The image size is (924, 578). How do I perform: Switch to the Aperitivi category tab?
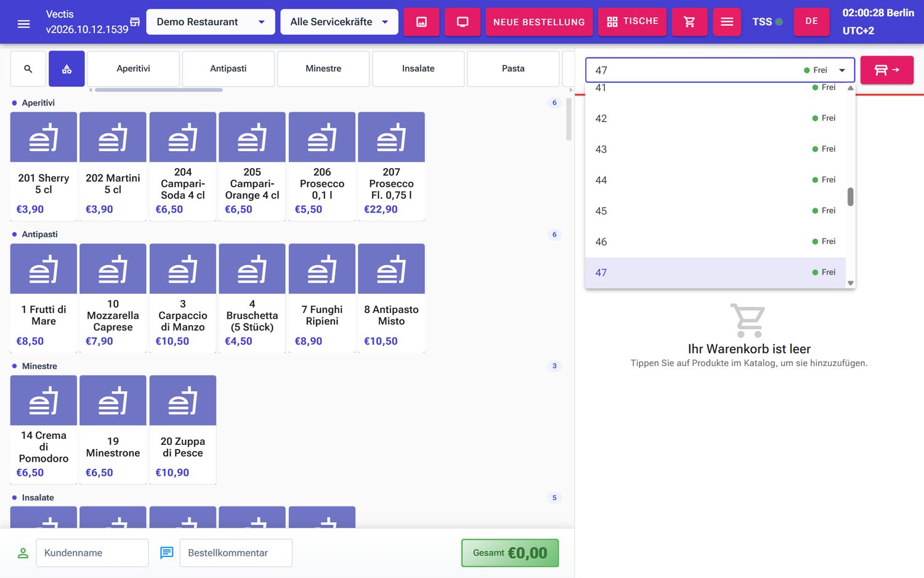pyautogui.click(x=134, y=69)
